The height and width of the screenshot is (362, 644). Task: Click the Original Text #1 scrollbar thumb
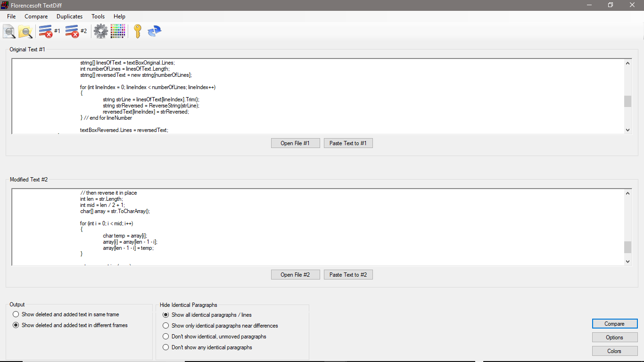pyautogui.click(x=627, y=101)
